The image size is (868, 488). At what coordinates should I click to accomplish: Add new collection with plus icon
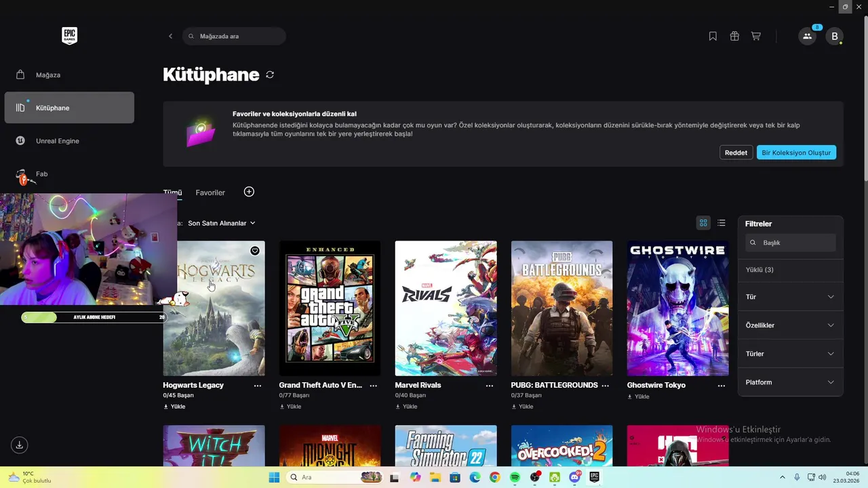(249, 192)
